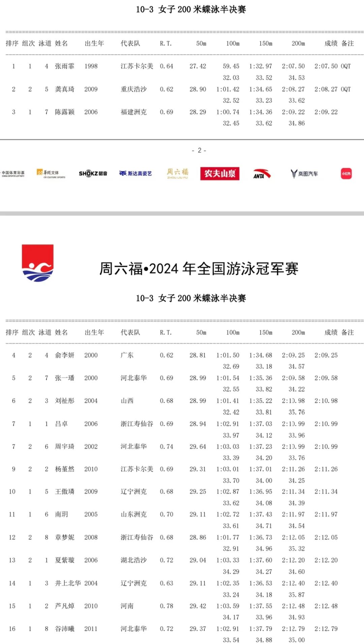
Task: Click the team name 福建洲克
Action: pyautogui.click(x=134, y=112)
